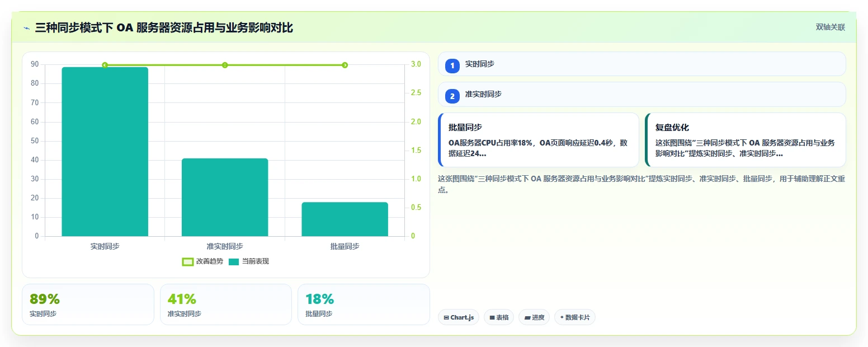Select the 批量同步 bar in chart
868x347 pixels.
(x=345, y=219)
